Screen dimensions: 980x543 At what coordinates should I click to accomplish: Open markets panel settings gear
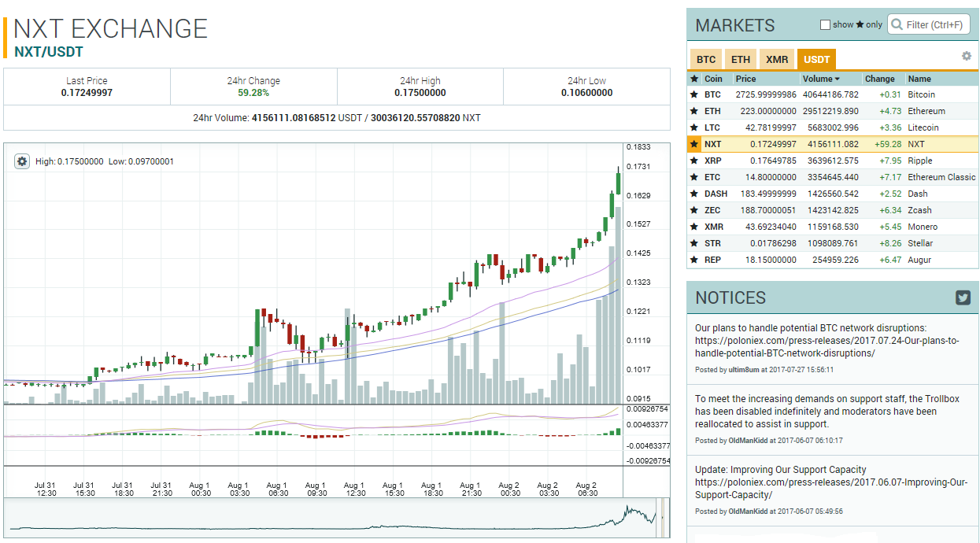(x=967, y=56)
